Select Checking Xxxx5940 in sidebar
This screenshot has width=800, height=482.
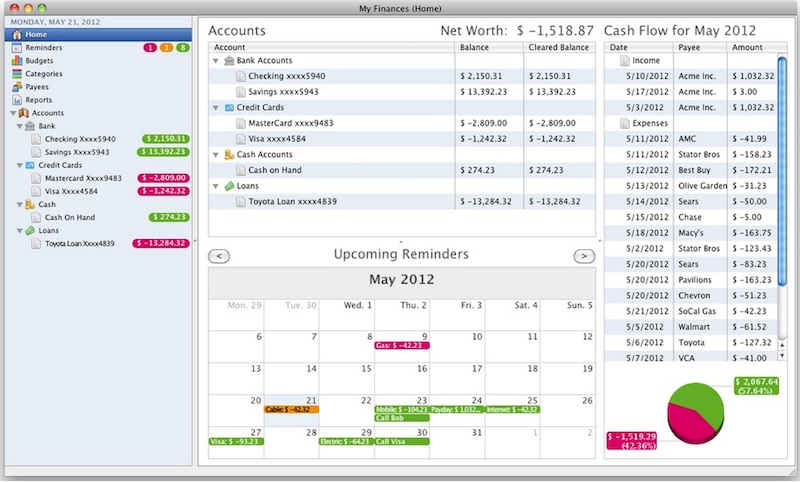pos(80,139)
